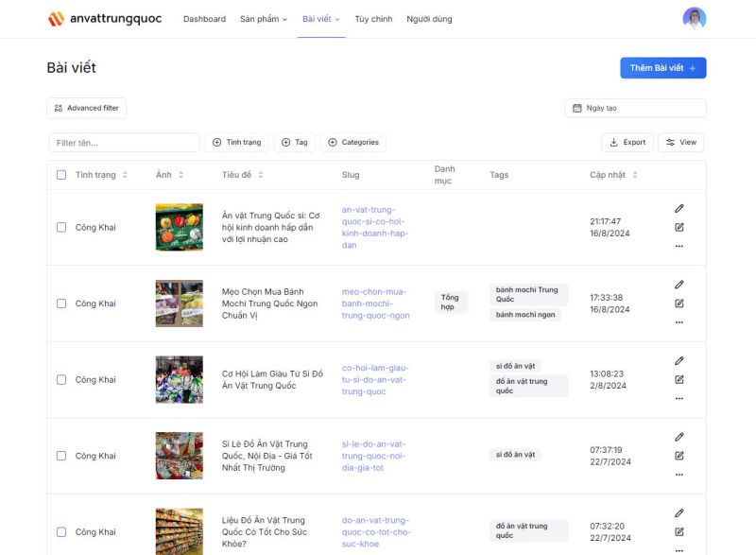Toggle the select-all checkbox in table header
756x555 pixels.
click(61, 175)
